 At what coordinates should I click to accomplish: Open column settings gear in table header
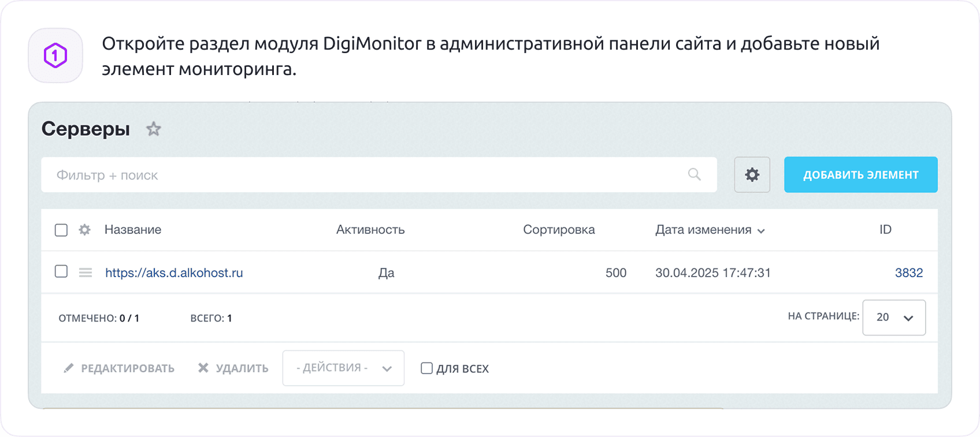tap(85, 230)
